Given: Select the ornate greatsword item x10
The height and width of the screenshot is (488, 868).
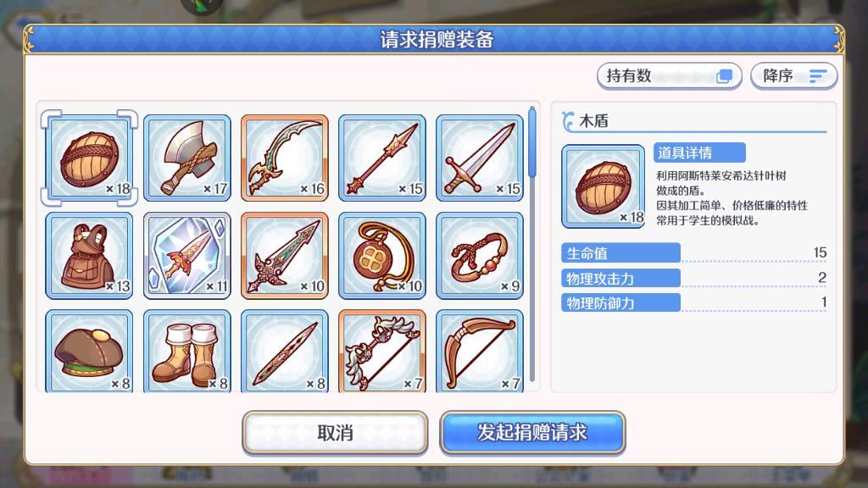Looking at the screenshot, I should coord(285,256).
